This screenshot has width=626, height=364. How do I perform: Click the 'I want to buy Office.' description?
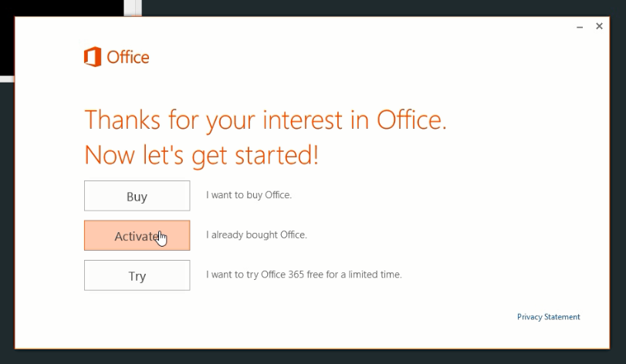point(249,195)
